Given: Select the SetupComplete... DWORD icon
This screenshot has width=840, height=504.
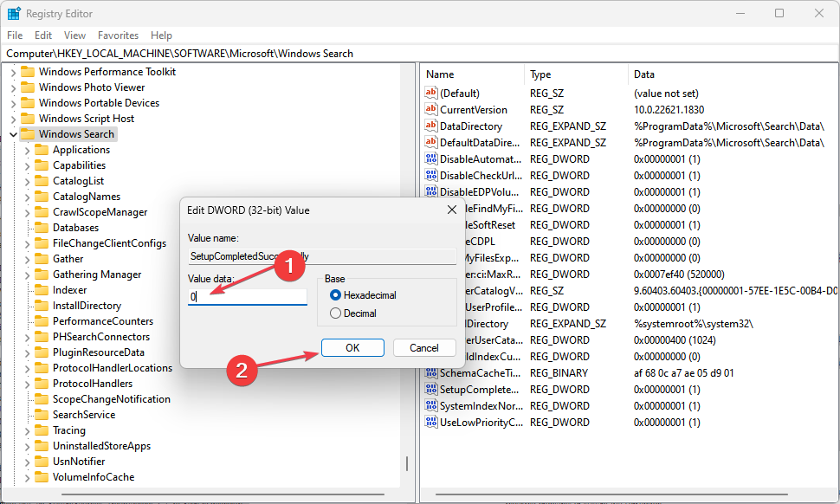Looking at the screenshot, I should click(x=430, y=390).
